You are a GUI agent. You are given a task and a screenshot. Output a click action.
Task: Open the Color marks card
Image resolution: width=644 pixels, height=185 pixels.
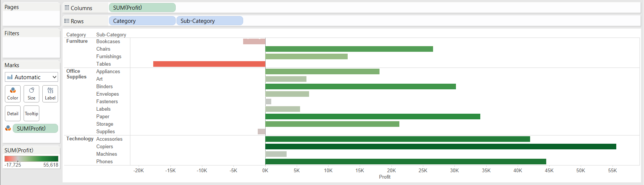click(13, 93)
